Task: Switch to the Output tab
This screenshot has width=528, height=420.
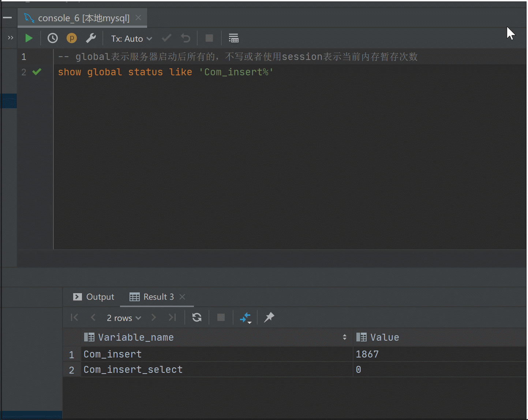Action: point(94,297)
